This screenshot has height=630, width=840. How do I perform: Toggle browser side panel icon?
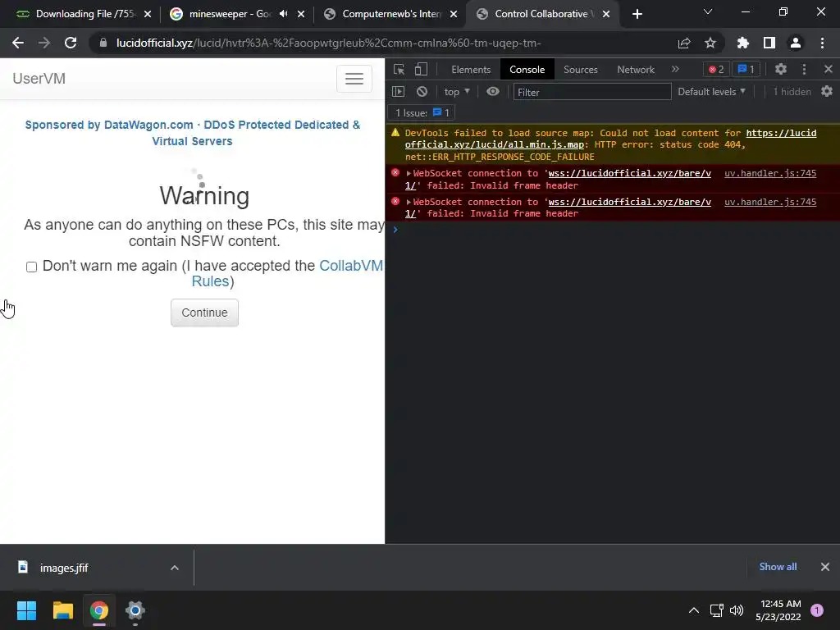tap(769, 43)
